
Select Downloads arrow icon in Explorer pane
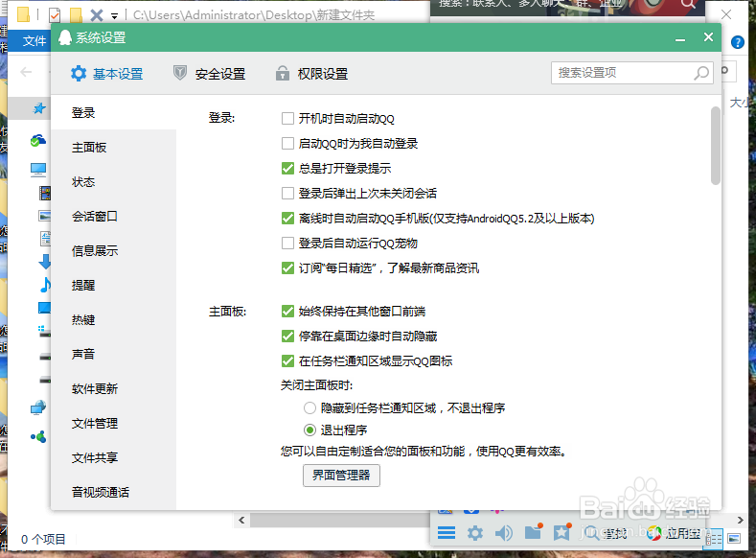point(45,262)
